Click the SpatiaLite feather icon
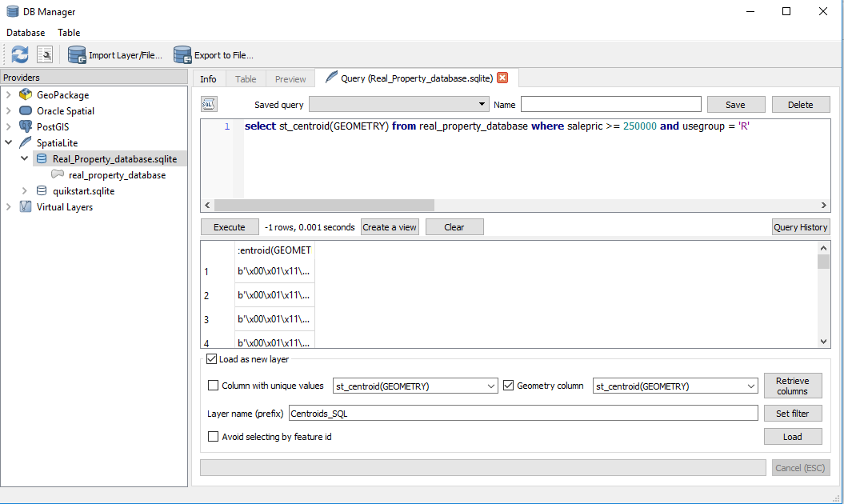This screenshot has width=844, height=504. click(x=26, y=142)
